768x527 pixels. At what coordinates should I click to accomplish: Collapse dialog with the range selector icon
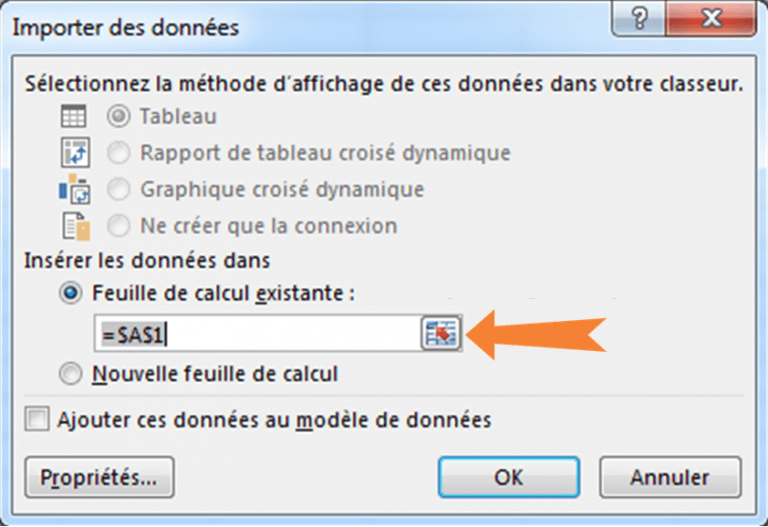(x=441, y=333)
